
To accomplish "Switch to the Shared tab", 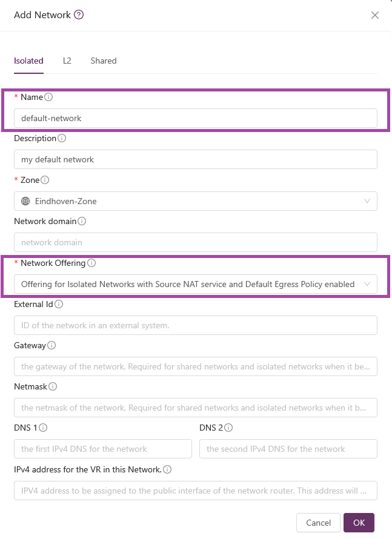I will tap(103, 61).
